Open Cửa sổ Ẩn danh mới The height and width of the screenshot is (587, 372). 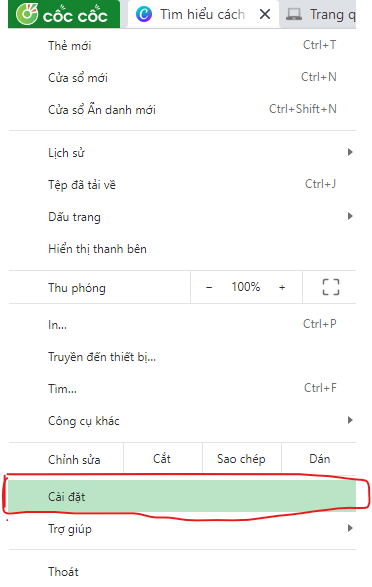pyautogui.click(x=182, y=110)
